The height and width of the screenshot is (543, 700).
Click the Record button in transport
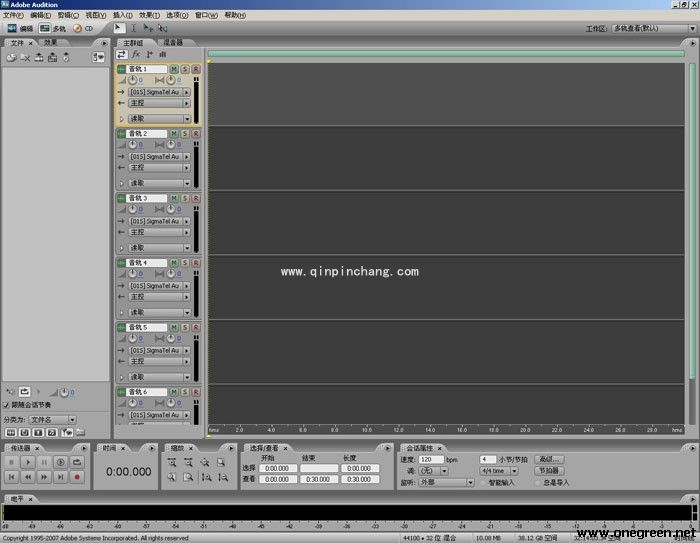coord(77,477)
